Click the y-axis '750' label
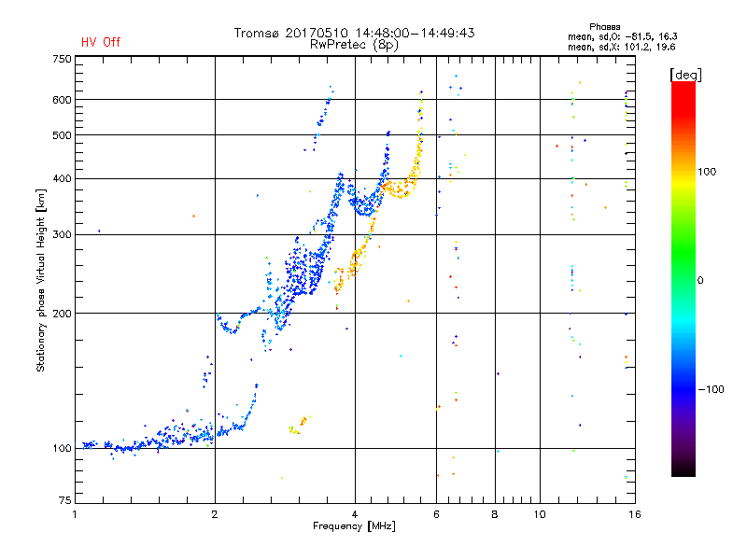 (x=62, y=59)
